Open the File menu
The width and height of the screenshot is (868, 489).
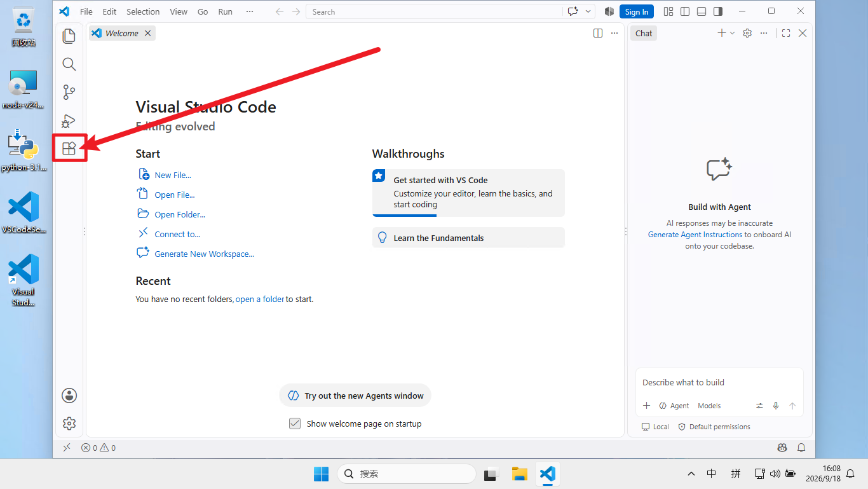click(x=86, y=11)
